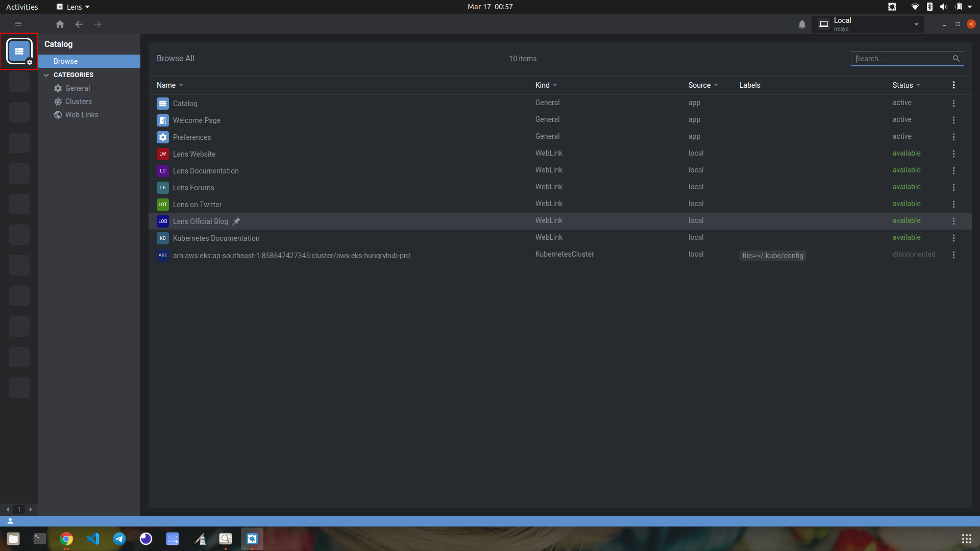Image resolution: width=980 pixels, height=551 pixels.
Task: Open the notifications bell
Action: 802,24
